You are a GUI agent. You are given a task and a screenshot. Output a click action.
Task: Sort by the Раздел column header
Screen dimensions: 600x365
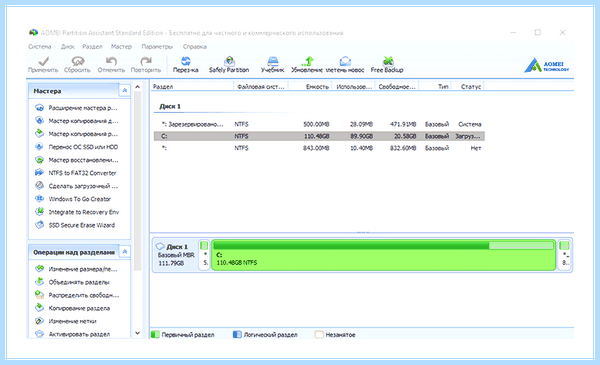tap(192, 87)
